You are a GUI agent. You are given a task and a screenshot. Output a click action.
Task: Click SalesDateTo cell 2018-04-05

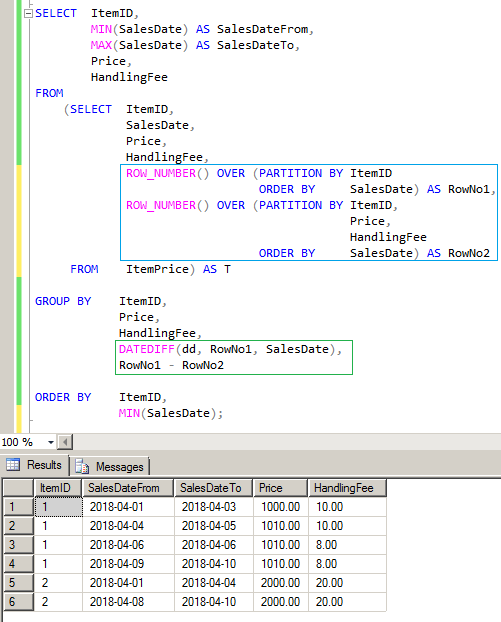214,526
